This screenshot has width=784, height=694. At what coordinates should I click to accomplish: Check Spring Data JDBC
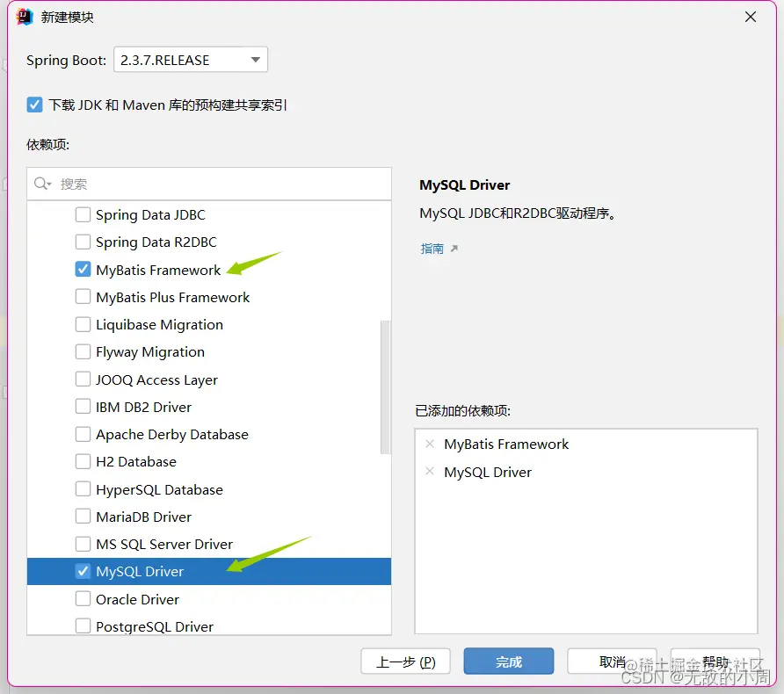83,215
